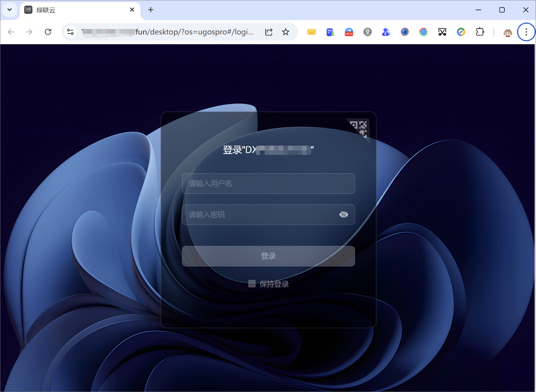Viewport: 536px width, 392px height.
Task: Focus the 请输入用户名 username field
Action: click(268, 183)
